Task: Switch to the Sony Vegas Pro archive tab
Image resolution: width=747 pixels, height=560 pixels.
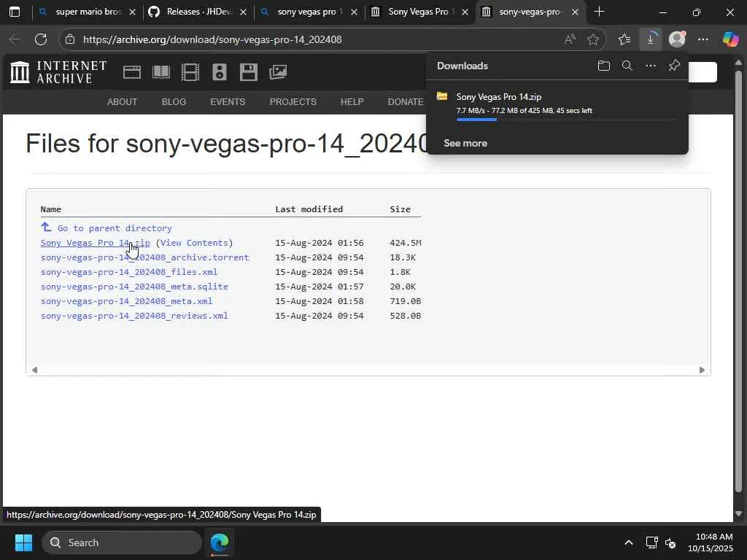Action: pyautogui.click(x=418, y=12)
